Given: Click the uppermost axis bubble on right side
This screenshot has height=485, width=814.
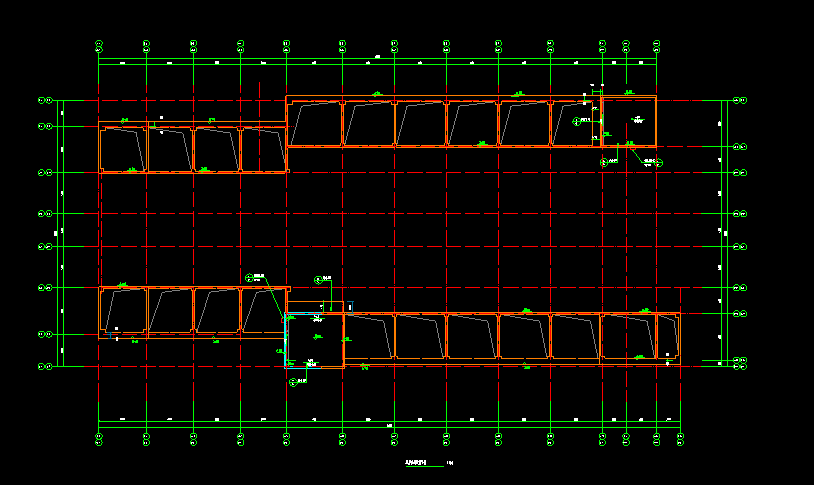Looking at the screenshot, I should pos(739,100).
